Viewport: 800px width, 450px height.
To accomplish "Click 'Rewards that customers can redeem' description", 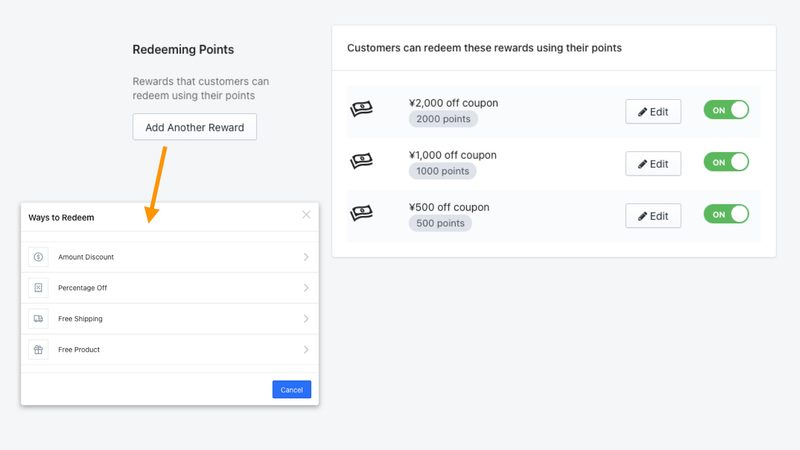I will click(x=201, y=88).
